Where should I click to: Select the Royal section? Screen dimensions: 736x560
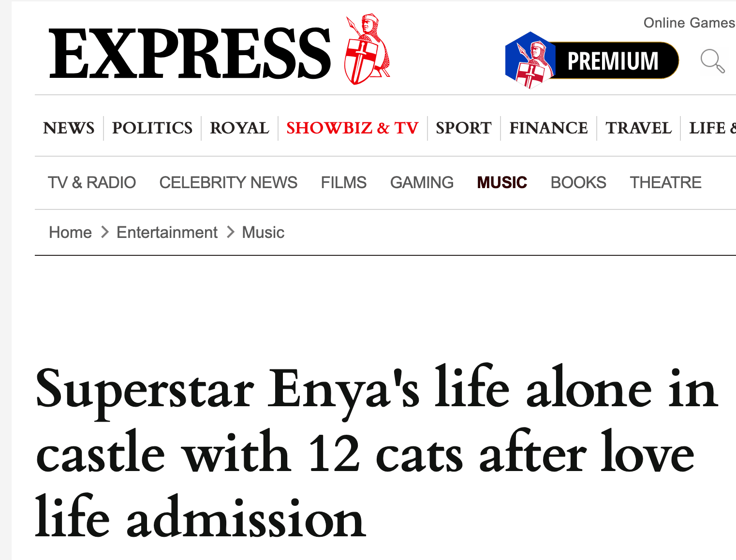click(239, 128)
